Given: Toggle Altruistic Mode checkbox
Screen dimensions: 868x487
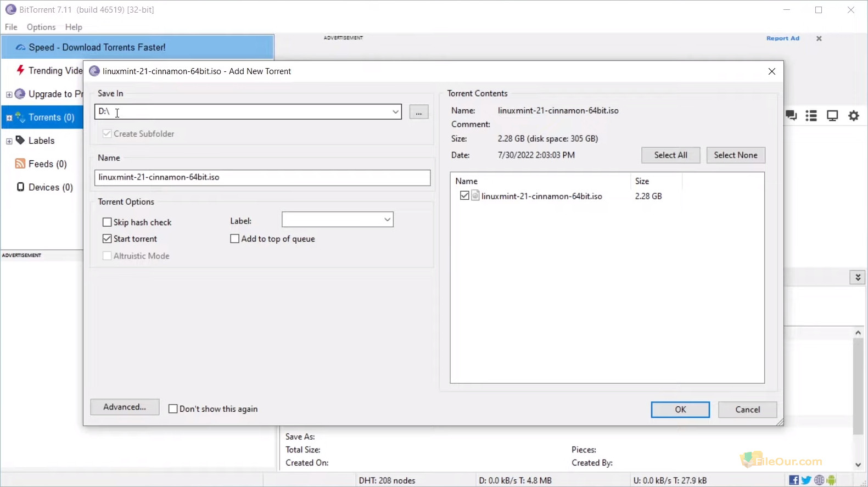Looking at the screenshot, I should pos(107,256).
